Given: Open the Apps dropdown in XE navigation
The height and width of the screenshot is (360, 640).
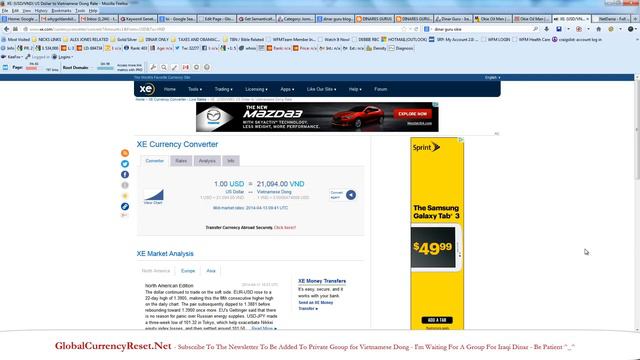Looking at the screenshot, I should pyautogui.click(x=287, y=89).
